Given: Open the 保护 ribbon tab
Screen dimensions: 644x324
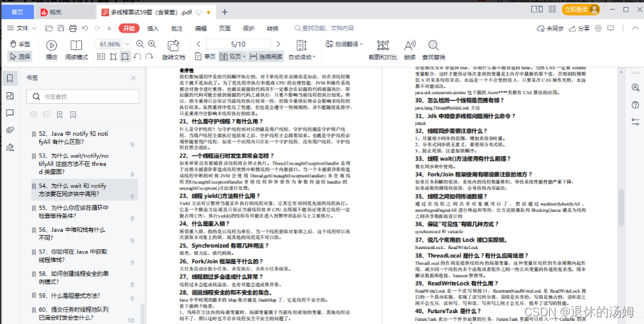Looking at the screenshot, I should [x=248, y=28].
